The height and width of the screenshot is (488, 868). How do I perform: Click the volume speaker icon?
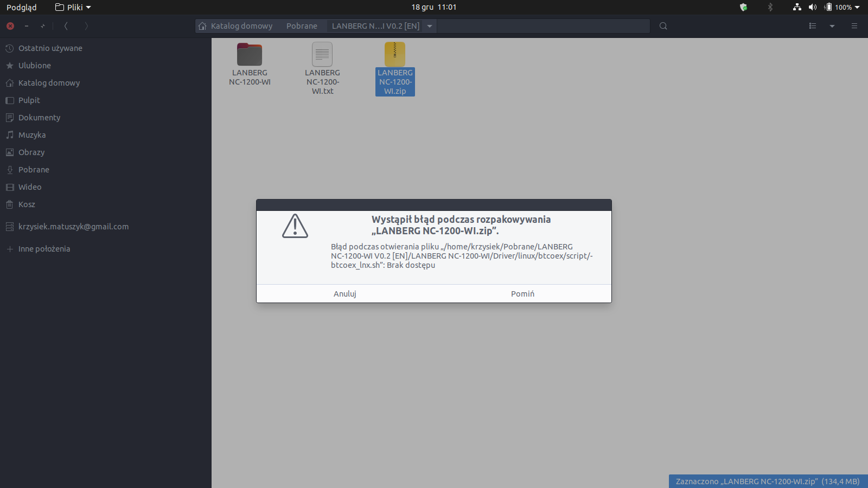[812, 7]
